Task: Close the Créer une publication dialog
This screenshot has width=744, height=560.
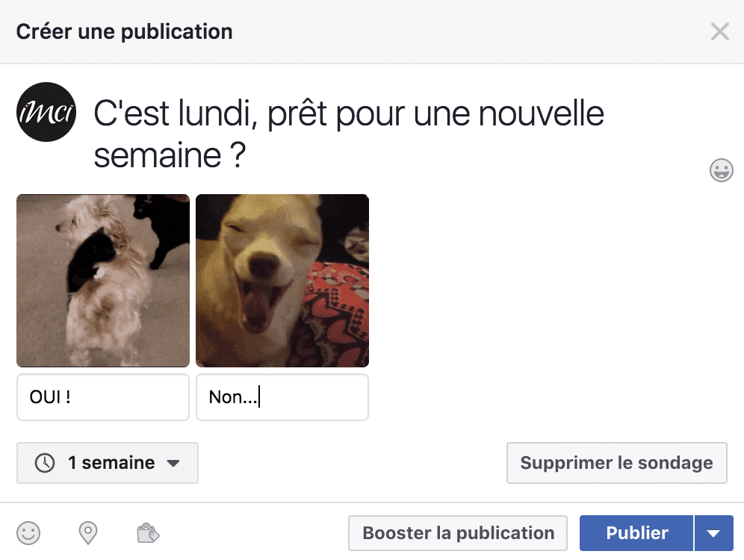Action: tap(719, 31)
